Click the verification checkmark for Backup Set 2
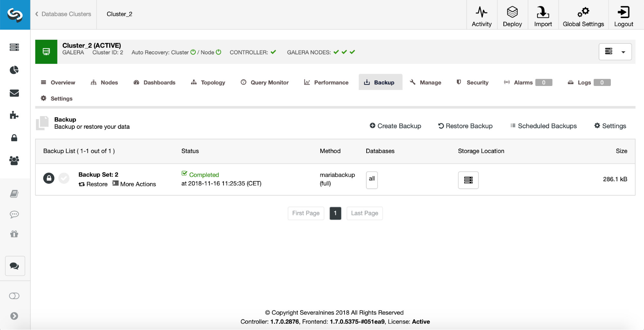 tap(64, 178)
